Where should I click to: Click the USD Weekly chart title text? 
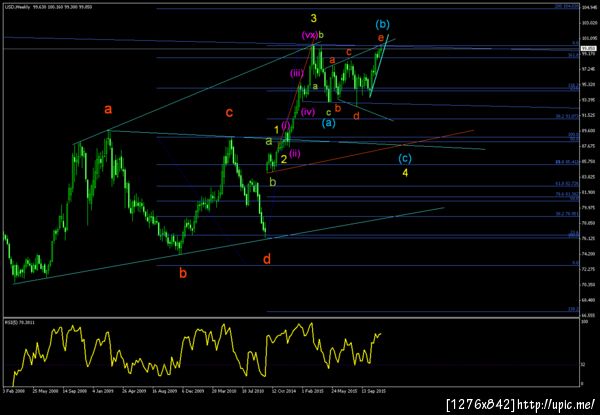17,7
